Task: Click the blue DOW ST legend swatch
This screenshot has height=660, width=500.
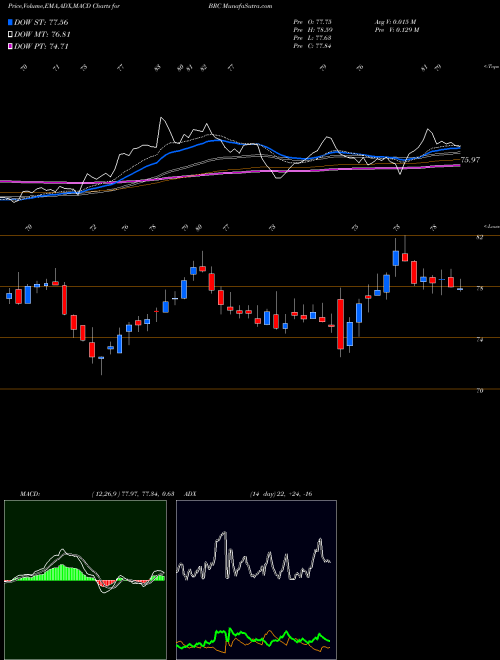Action: click(x=11, y=22)
